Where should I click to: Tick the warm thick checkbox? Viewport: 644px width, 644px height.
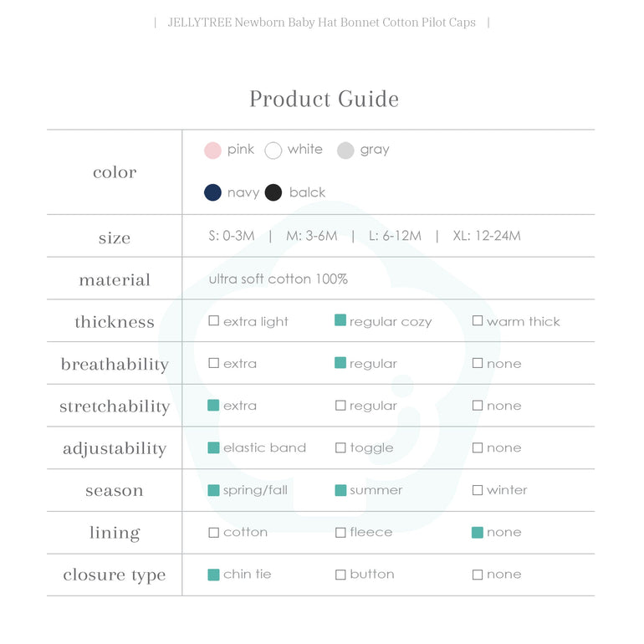point(478,321)
